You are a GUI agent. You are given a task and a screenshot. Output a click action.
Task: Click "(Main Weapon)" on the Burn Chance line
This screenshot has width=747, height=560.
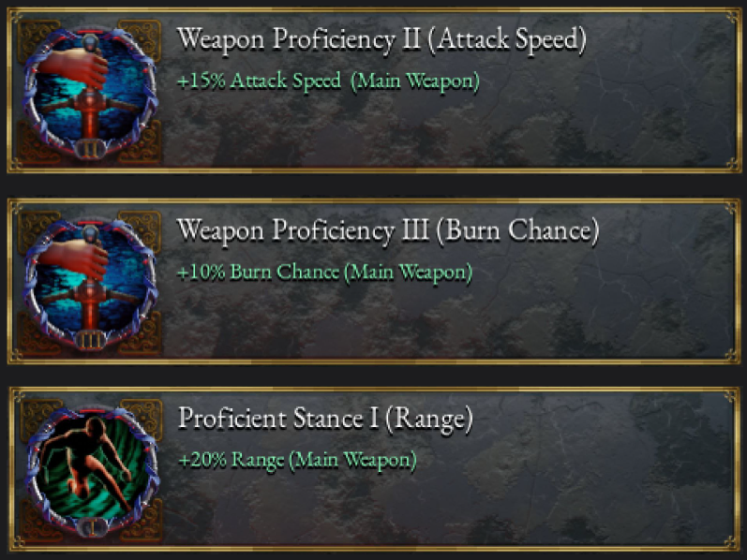coord(408,272)
